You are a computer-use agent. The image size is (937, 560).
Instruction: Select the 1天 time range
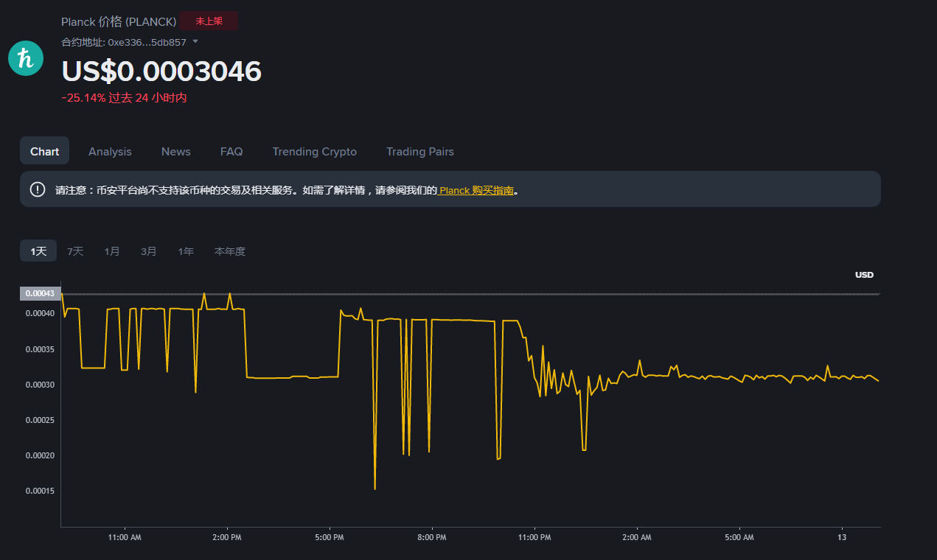(x=38, y=251)
